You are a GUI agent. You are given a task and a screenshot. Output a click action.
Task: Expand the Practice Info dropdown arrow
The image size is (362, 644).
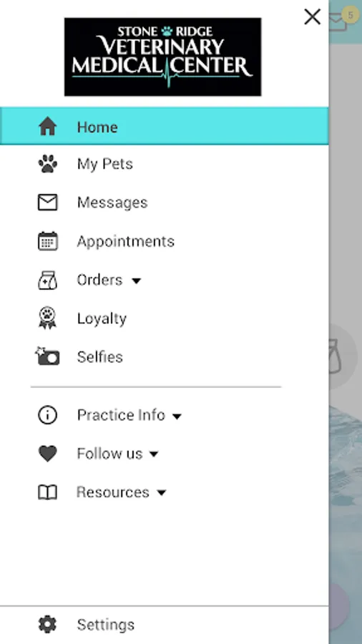point(177,416)
